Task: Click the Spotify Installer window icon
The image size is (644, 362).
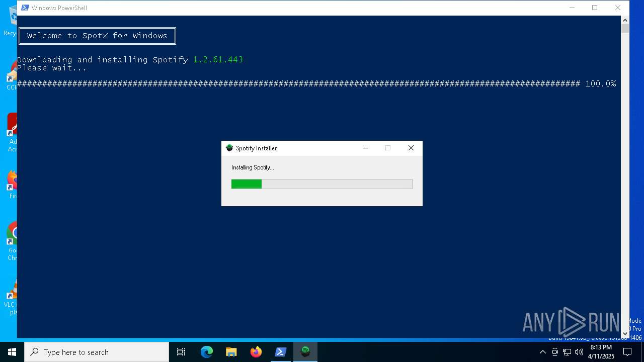Action: coord(229,148)
